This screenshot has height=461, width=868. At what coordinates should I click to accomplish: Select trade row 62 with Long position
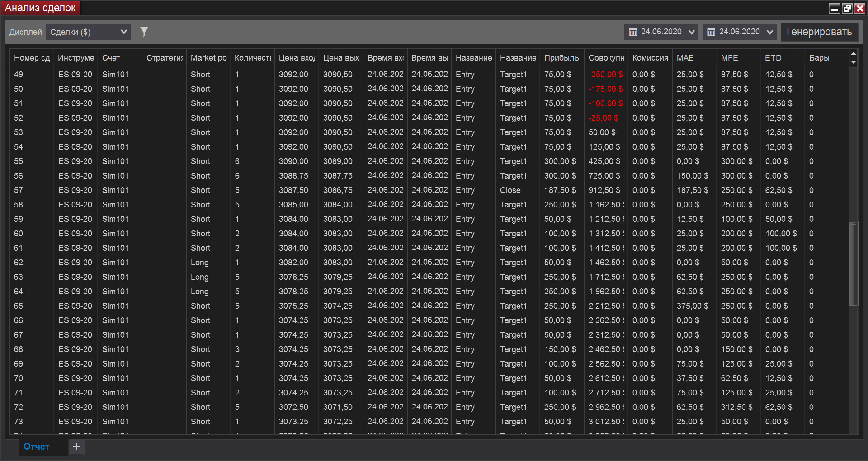point(429,263)
